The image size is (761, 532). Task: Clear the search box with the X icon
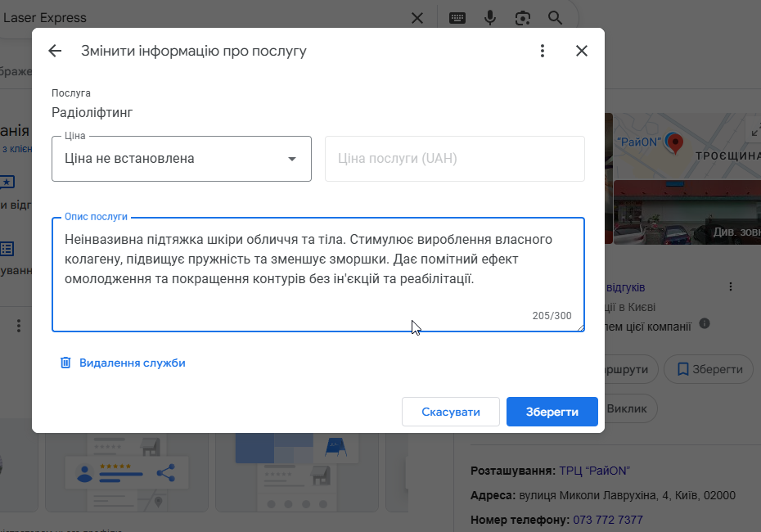click(417, 18)
